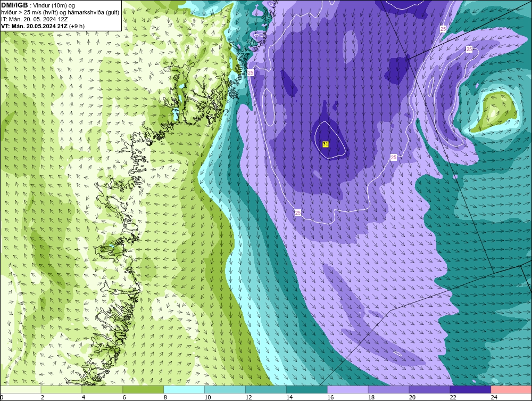The width and height of the screenshot is (532, 401).
Task: Click the legend scale value 8
Action: coord(165,397)
